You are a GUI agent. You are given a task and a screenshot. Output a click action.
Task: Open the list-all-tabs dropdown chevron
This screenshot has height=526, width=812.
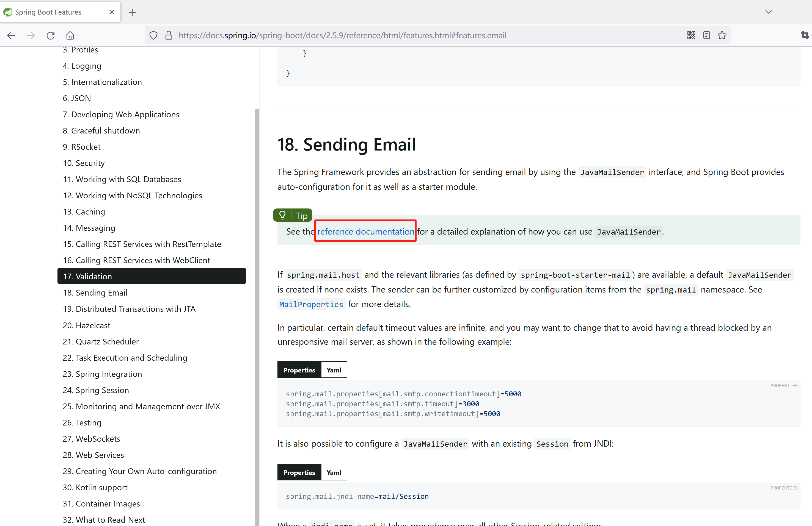click(768, 12)
